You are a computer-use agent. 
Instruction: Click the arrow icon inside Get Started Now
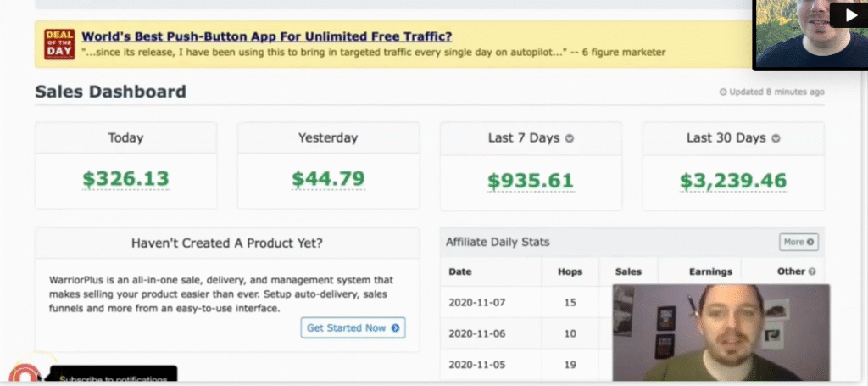[395, 328]
